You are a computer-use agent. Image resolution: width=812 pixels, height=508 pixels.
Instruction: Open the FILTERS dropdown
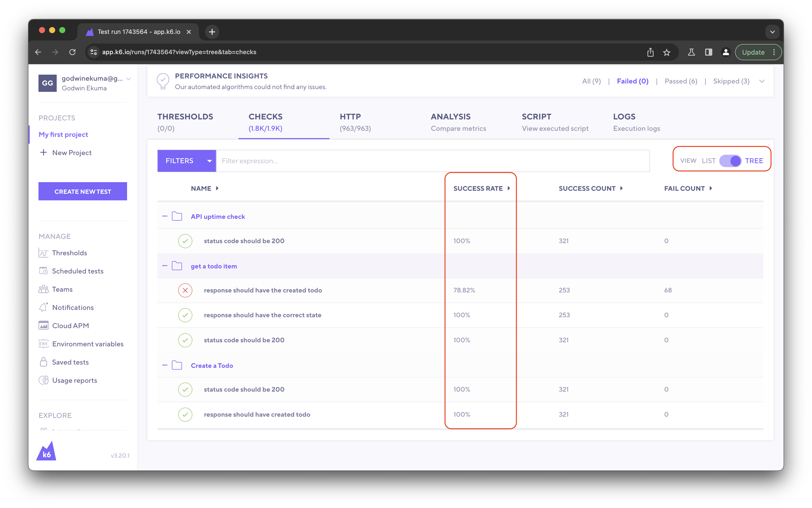coord(187,161)
